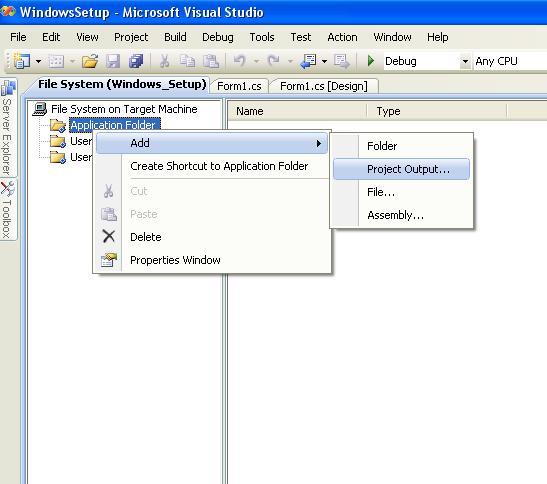Click the Type column header

click(x=437, y=111)
